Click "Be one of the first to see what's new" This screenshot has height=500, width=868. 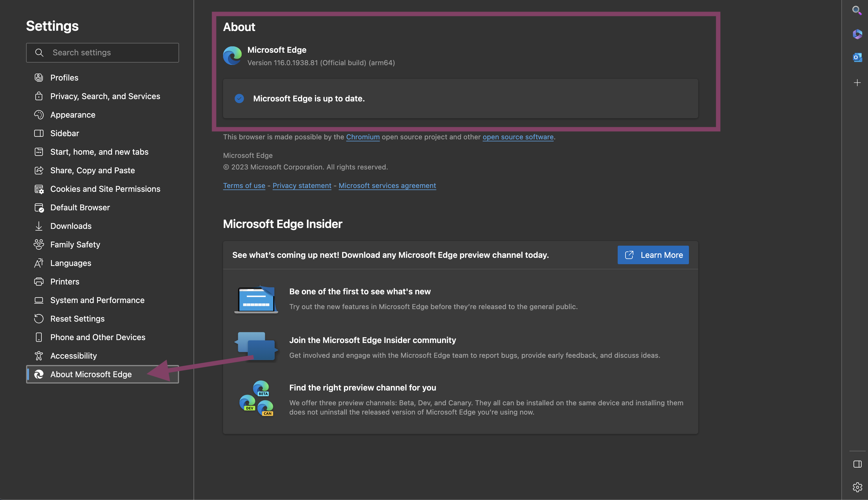coord(360,291)
